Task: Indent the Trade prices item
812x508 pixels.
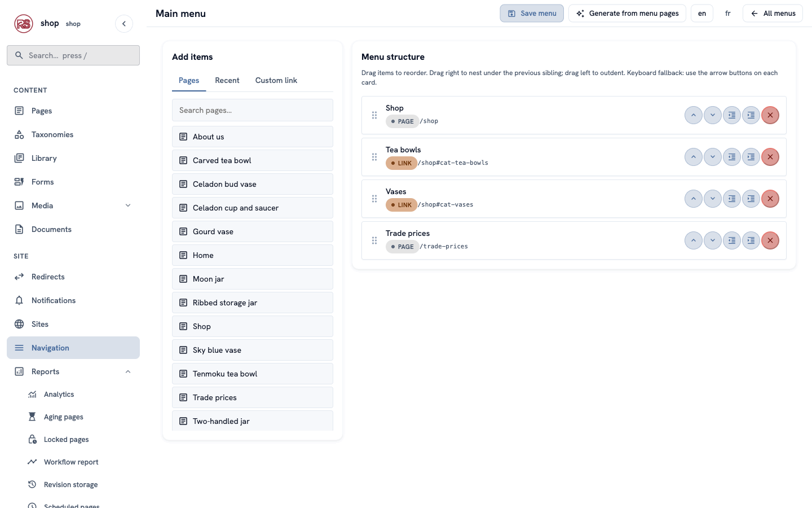Action: tap(751, 240)
